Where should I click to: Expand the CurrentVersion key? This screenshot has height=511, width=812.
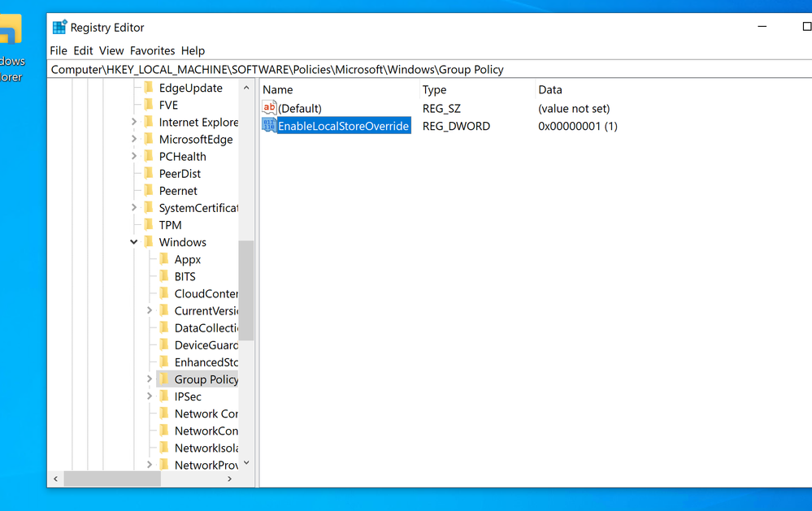149,310
